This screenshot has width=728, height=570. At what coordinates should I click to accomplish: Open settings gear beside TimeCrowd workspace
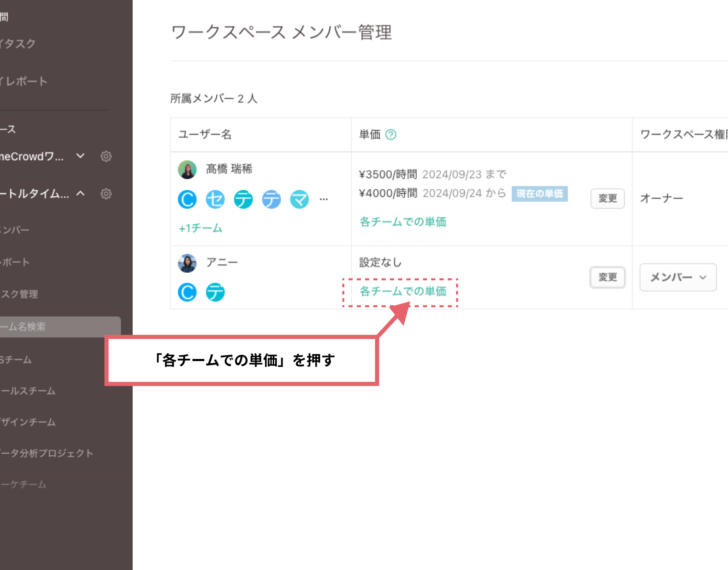pos(106,157)
